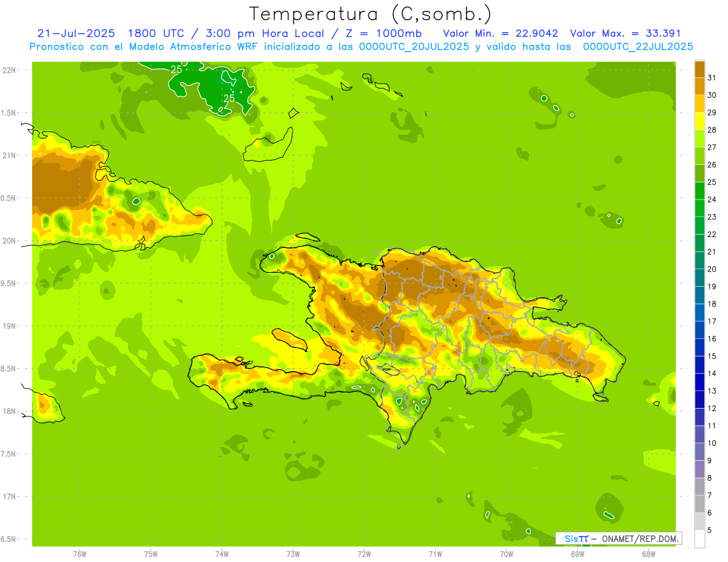Viewport: 728px width, 562px height.
Task: Click the '71W' longitude label
Action: pyautogui.click(x=435, y=554)
